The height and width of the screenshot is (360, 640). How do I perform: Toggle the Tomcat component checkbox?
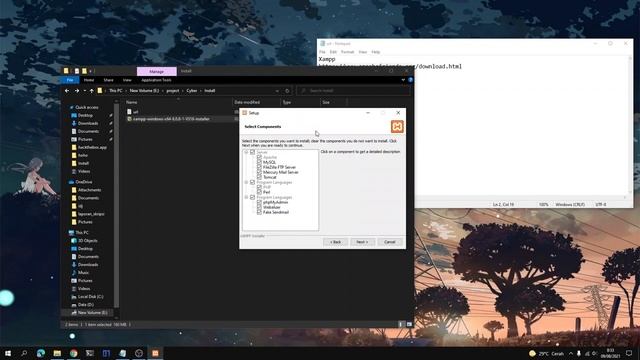(259, 177)
